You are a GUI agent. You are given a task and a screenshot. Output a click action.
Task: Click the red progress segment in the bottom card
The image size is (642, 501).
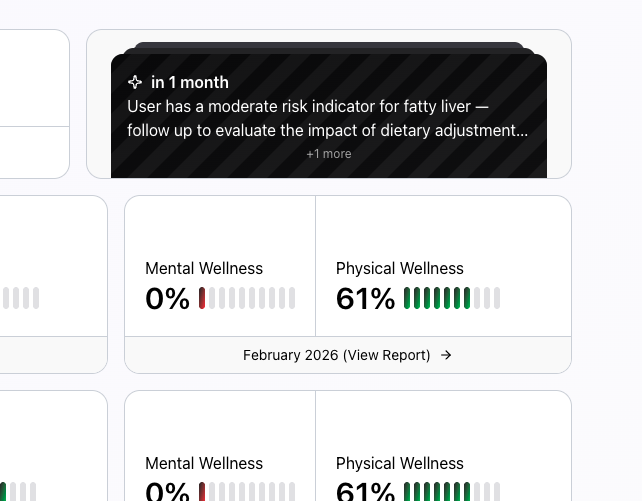click(202, 492)
